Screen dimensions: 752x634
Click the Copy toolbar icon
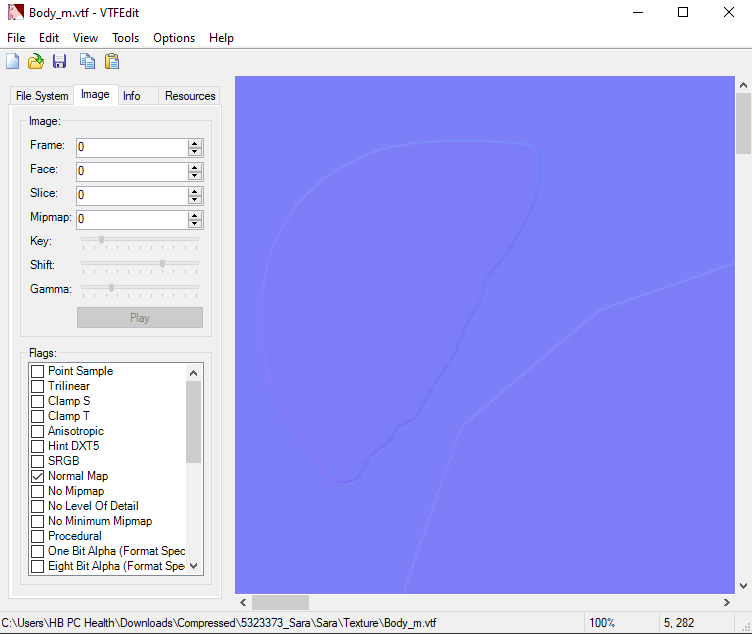pyautogui.click(x=87, y=61)
